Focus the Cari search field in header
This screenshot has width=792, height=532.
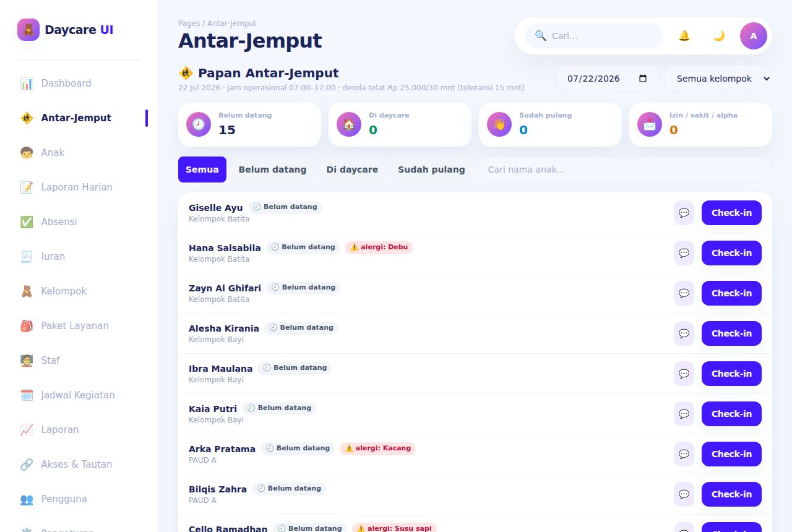tap(594, 36)
